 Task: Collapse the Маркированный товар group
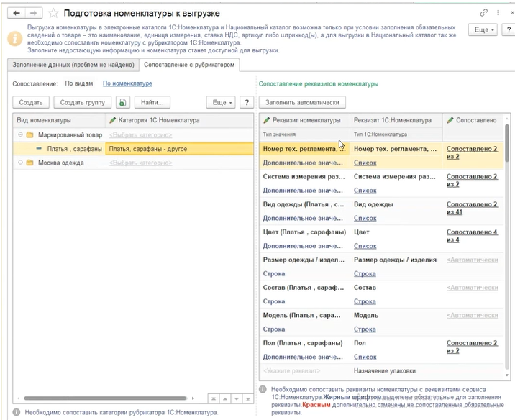20,134
